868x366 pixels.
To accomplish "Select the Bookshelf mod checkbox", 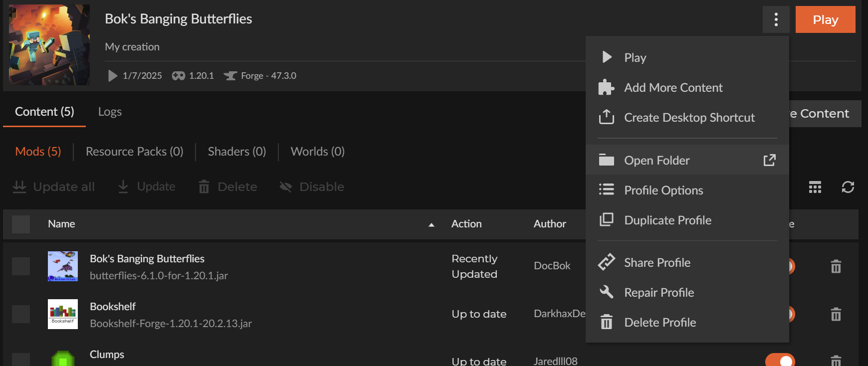I will [x=21, y=314].
